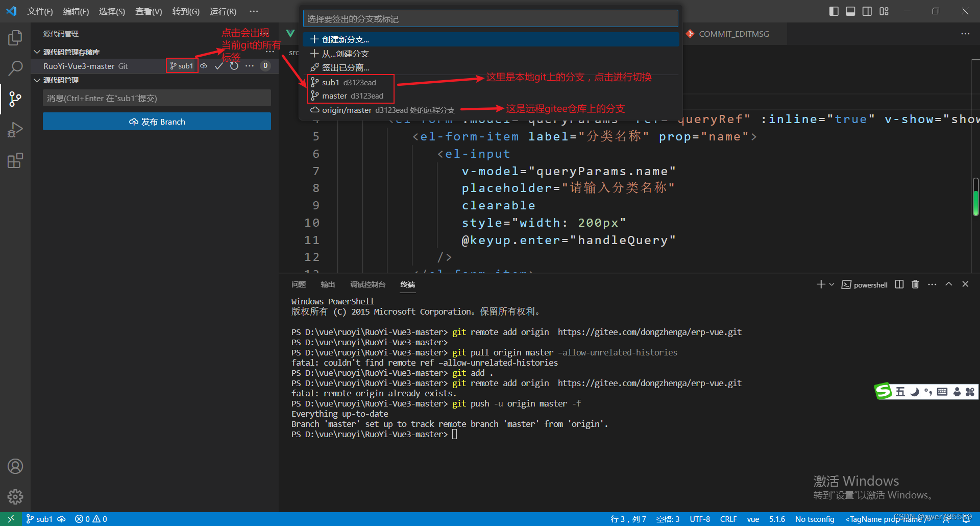The width and height of the screenshot is (980, 526).
Task: Open the 选择(S) menu
Action: pos(112,11)
